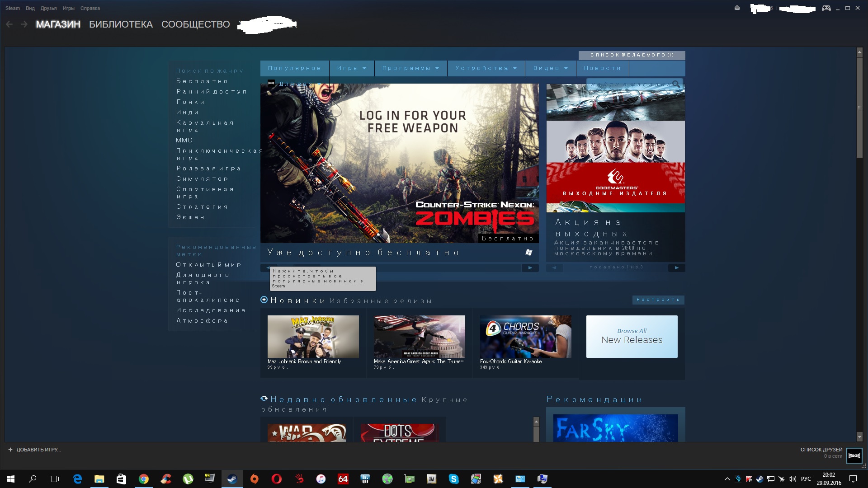The width and height of the screenshot is (868, 488).
Task: Click the store page vertical scrollbar
Action: pyautogui.click(x=859, y=108)
